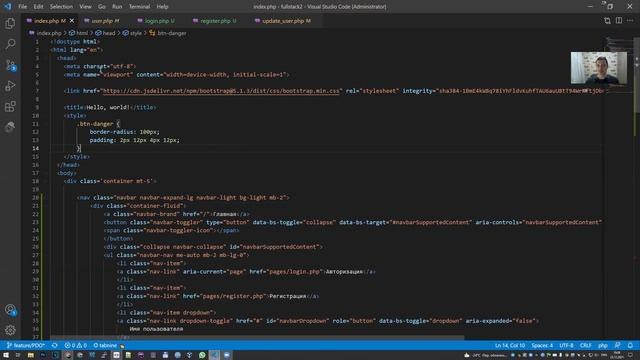This screenshot has height=360, width=640.
Task: Open File Explorer from the taskbar
Action: (31, 355)
